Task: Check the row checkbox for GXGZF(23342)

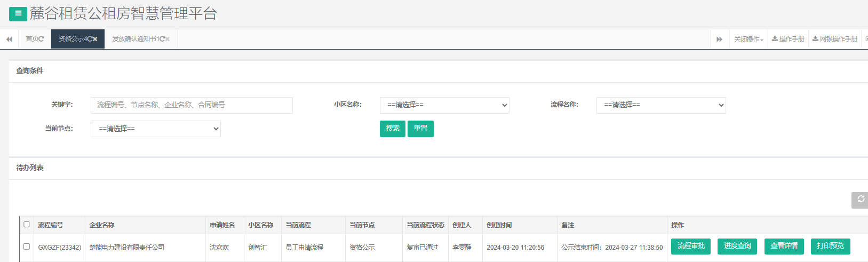Action: click(x=27, y=247)
